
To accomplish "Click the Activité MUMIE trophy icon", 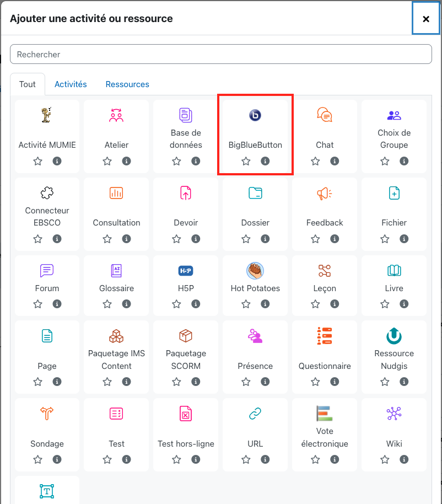I will pyautogui.click(x=47, y=115).
